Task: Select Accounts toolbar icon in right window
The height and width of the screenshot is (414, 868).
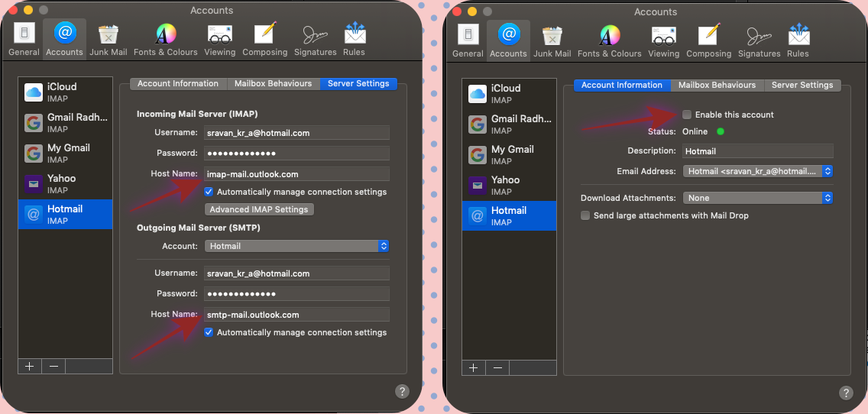Action: pos(508,41)
